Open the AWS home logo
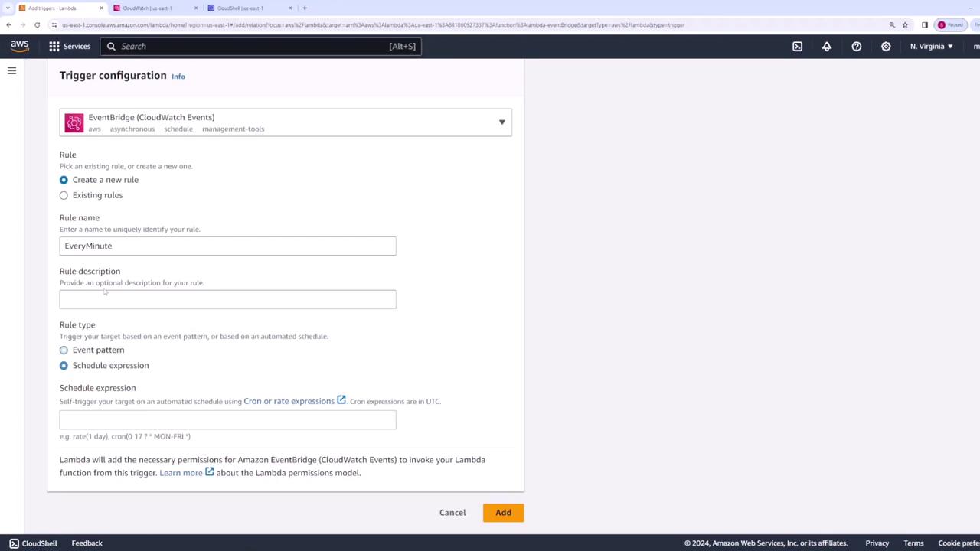 coord(20,46)
